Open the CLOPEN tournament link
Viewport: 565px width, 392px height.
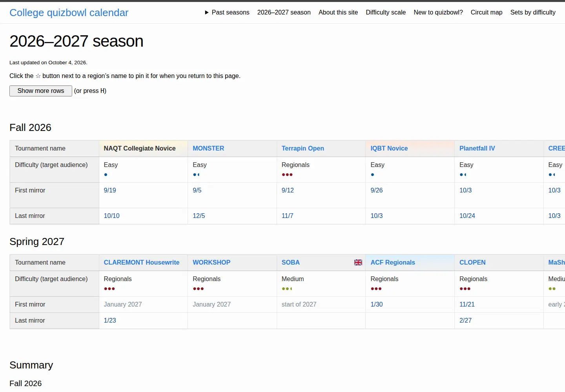coord(472,263)
